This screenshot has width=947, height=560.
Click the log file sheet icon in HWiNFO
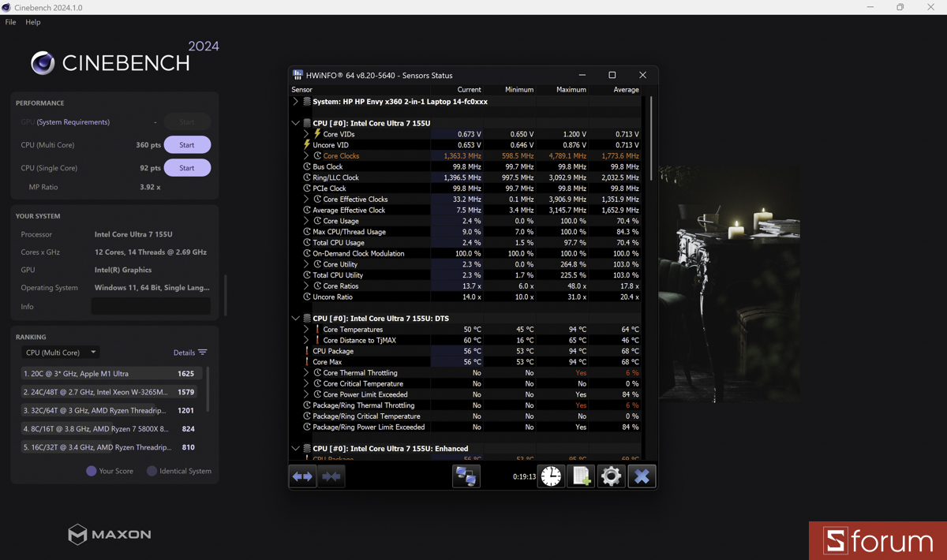[x=582, y=476]
